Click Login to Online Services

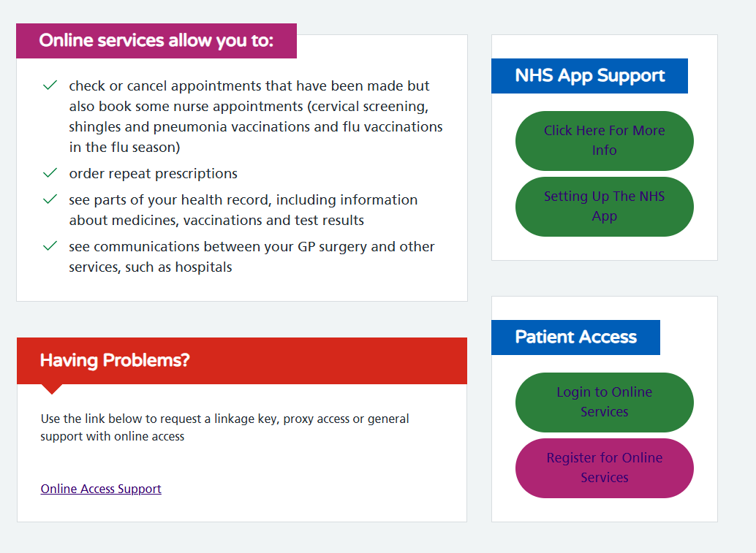pos(604,402)
